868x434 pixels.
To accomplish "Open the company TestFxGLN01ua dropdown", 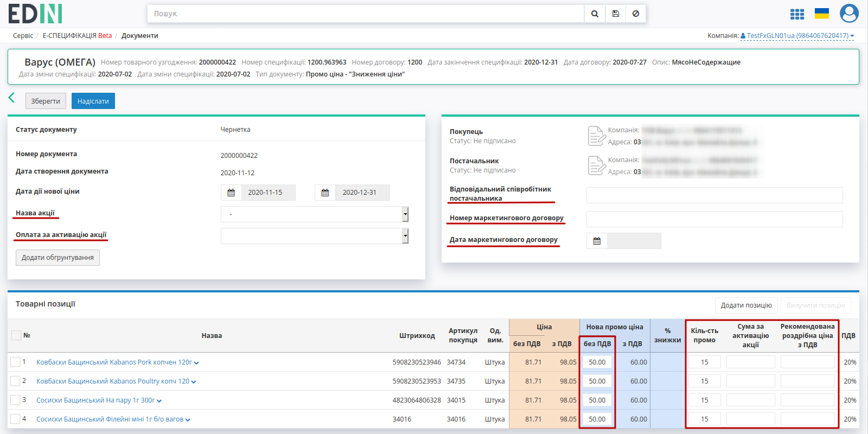I will click(x=797, y=36).
